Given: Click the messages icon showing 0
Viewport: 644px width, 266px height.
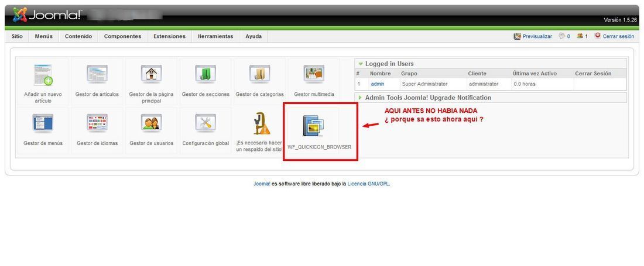Looking at the screenshot, I should point(561,36).
